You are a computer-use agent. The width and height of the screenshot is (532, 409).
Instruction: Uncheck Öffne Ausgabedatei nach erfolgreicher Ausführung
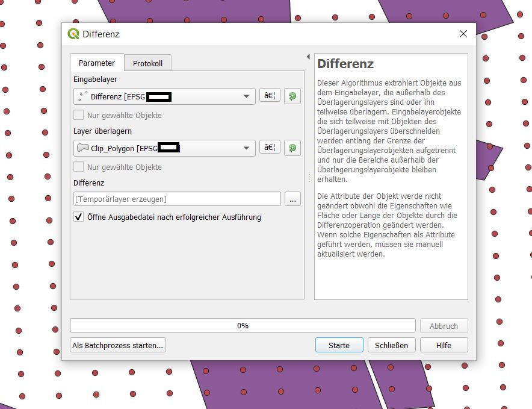(79, 217)
